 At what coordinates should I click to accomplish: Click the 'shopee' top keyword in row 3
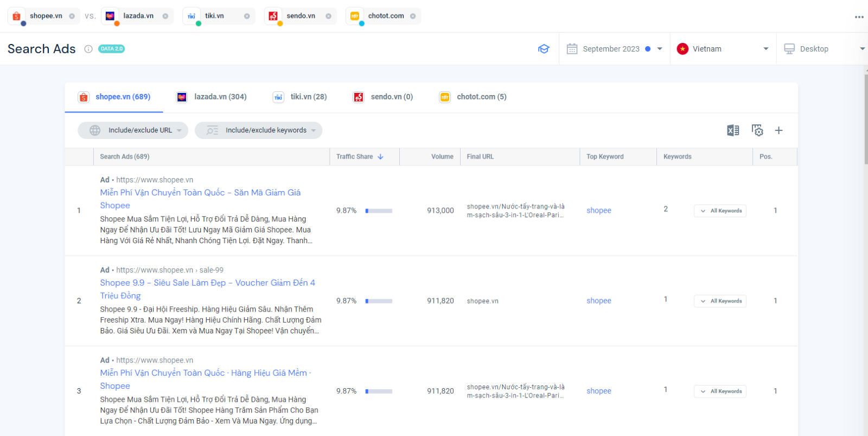[599, 391]
